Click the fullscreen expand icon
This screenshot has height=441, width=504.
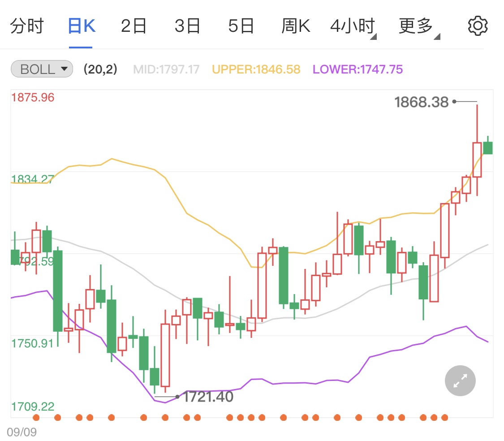[x=460, y=380]
